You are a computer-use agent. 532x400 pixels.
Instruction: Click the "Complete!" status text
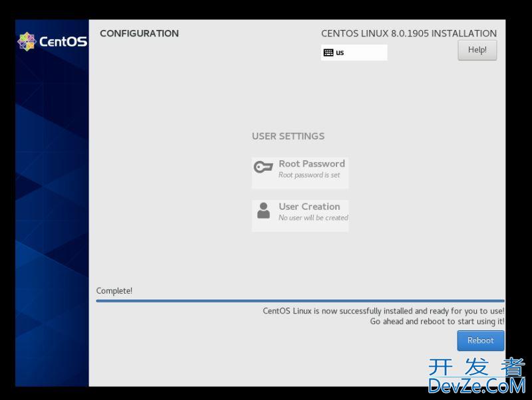tap(114, 291)
